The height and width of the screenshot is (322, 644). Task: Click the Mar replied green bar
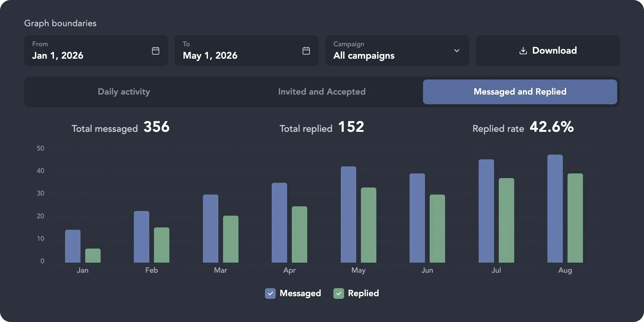(231, 239)
